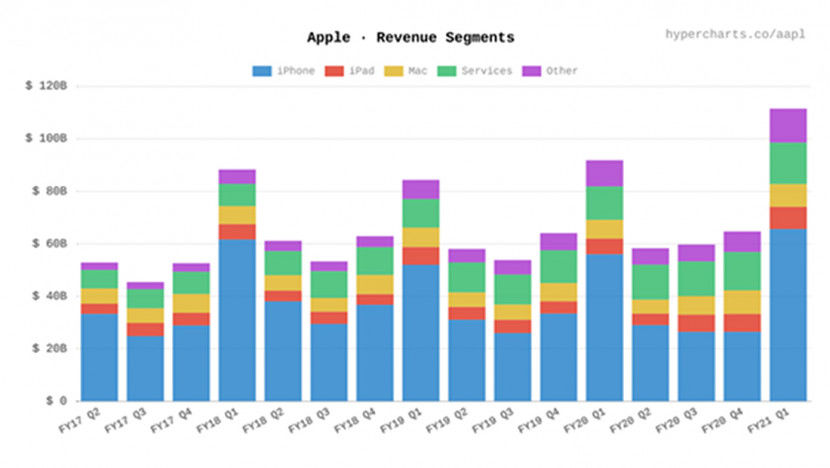Click the FY17 Q3 axis label

pyautogui.click(x=125, y=421)
